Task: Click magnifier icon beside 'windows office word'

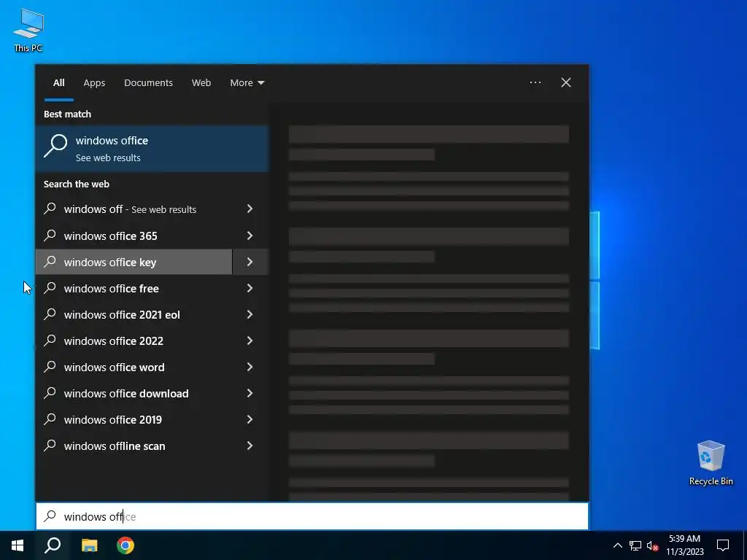Action: coord(50,366)
